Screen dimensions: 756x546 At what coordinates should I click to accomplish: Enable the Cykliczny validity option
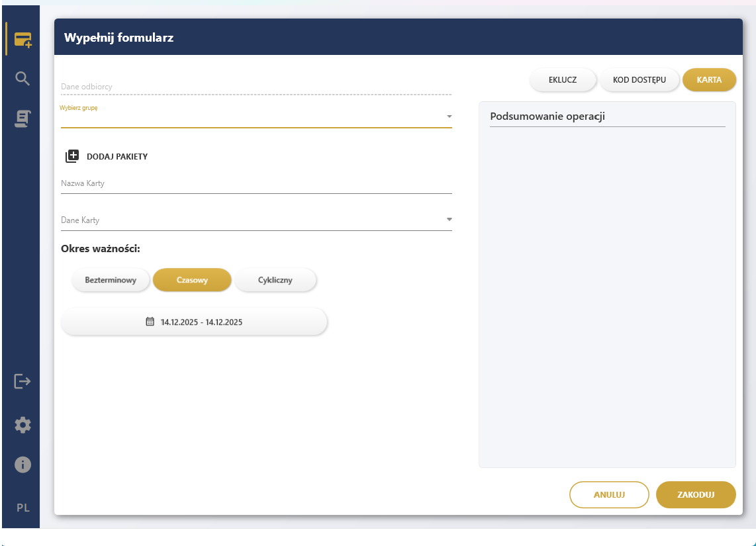click(275, 279)
